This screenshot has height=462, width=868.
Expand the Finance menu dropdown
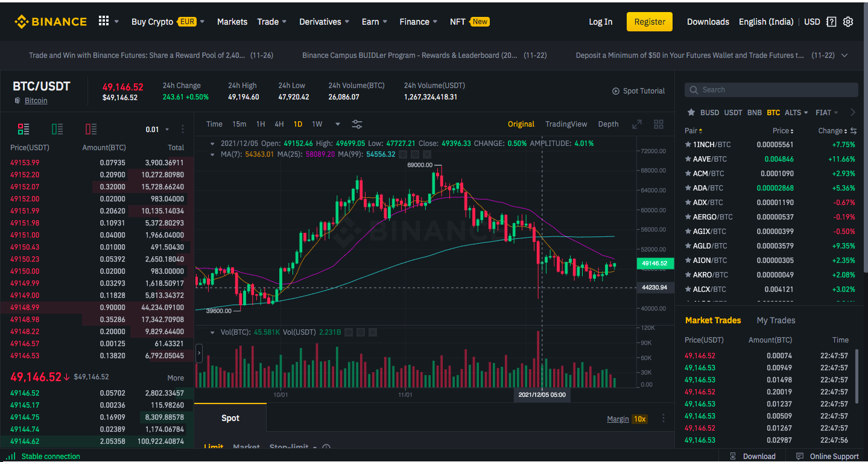coord(419,22)
